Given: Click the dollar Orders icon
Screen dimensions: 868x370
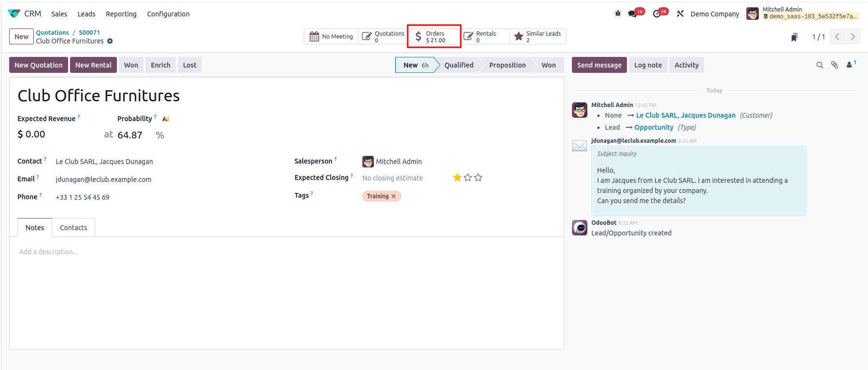Looking at the screenshot, I should click(418, 37).
